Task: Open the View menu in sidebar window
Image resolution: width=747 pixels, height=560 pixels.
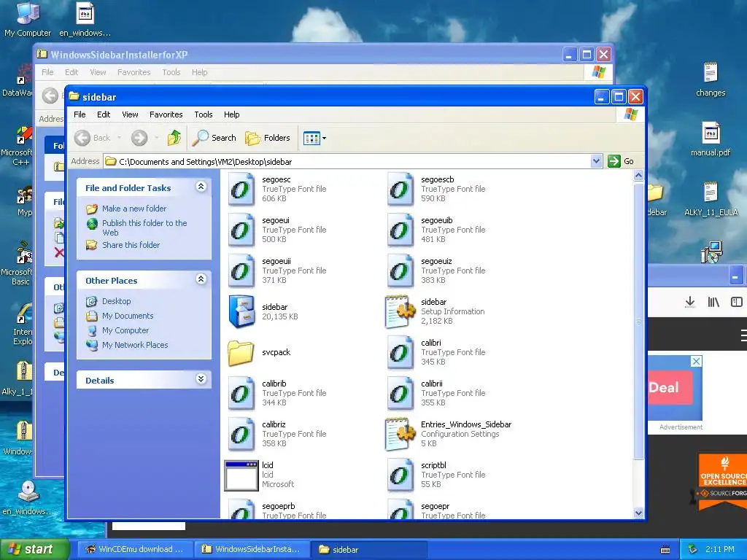Action: (x=130, y=114)
